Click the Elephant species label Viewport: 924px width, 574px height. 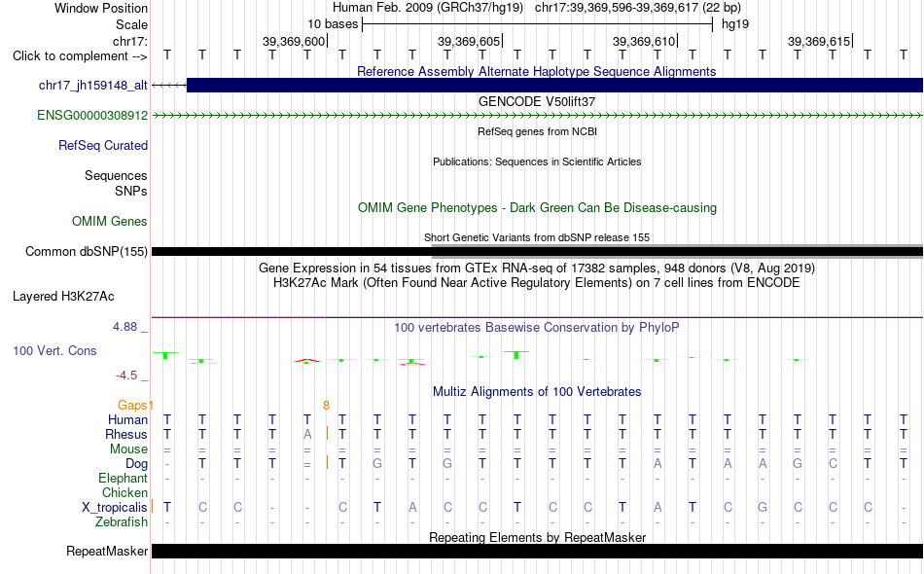pyautogui.click(x=124, y=478)
